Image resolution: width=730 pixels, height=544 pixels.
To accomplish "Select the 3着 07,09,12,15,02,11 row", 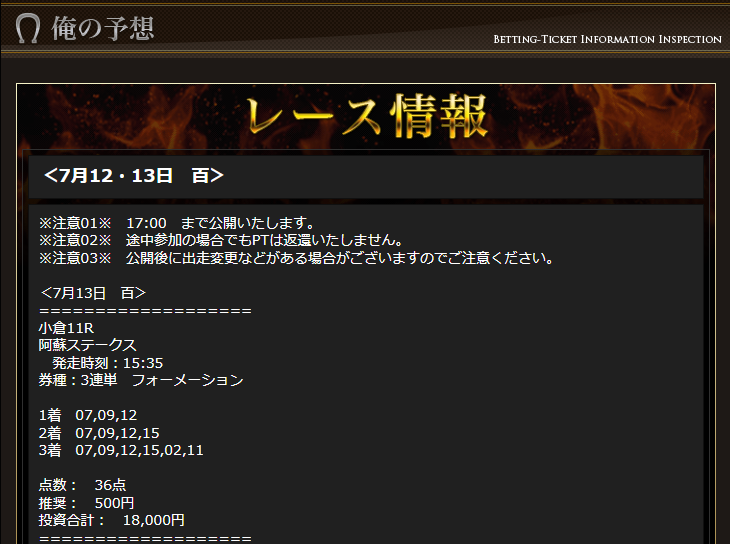I will click(121, 450).
